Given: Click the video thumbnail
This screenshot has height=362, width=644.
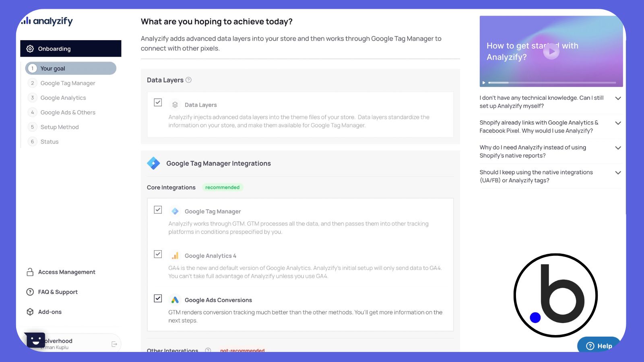Looking at the screenshot, I should [551, 51].
